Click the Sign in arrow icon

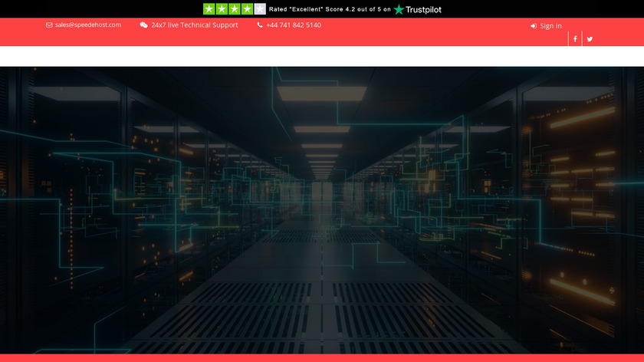coord(534,26)
